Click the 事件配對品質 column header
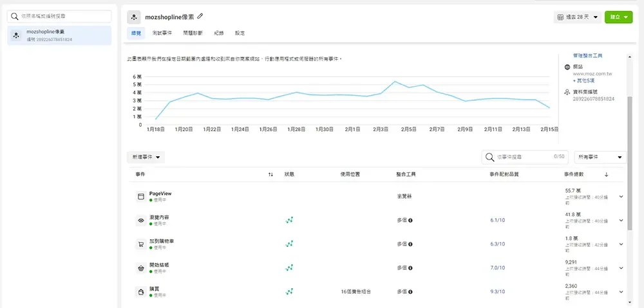Image resolution: width=644 pixels, height=308 pixels. coord(503,174)
